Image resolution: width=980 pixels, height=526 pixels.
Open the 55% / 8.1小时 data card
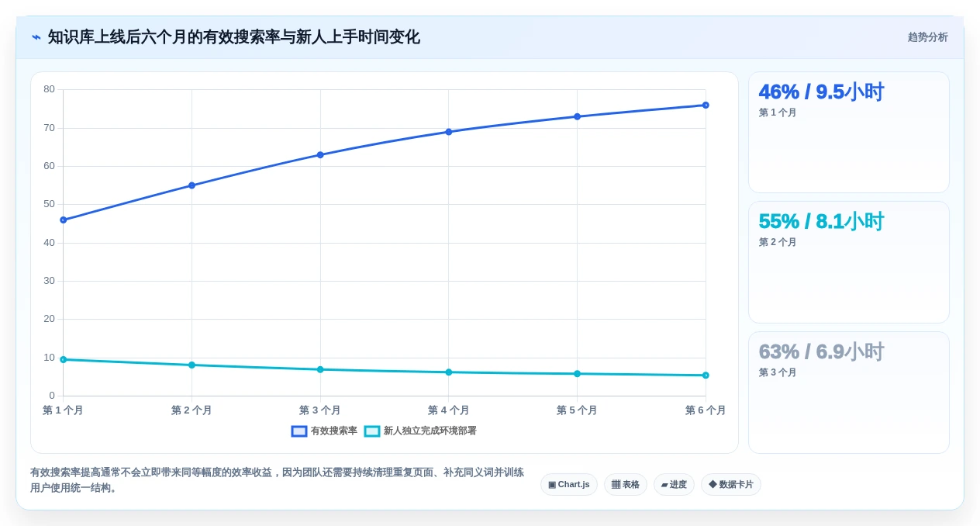[849, 262]
